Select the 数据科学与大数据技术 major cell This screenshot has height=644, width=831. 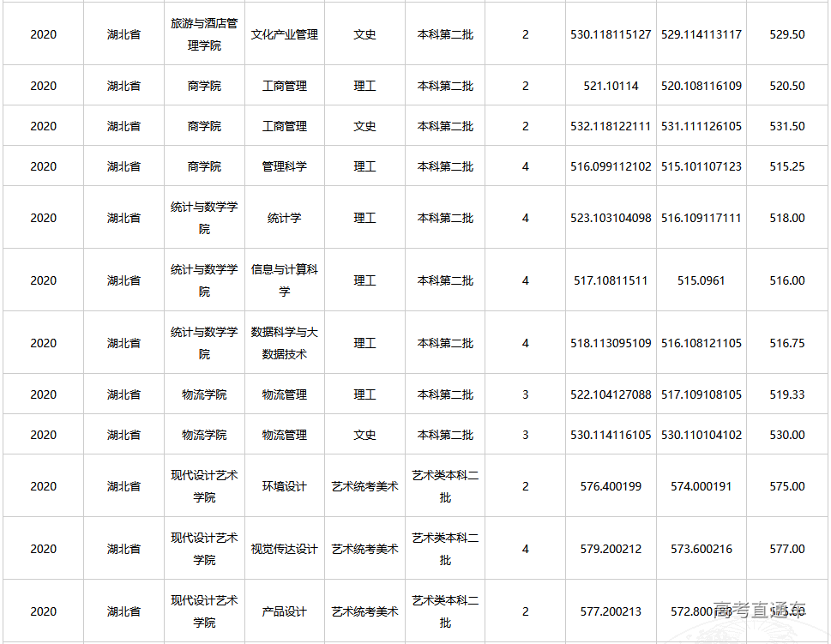pyautogui.click(x=285, y=342)
